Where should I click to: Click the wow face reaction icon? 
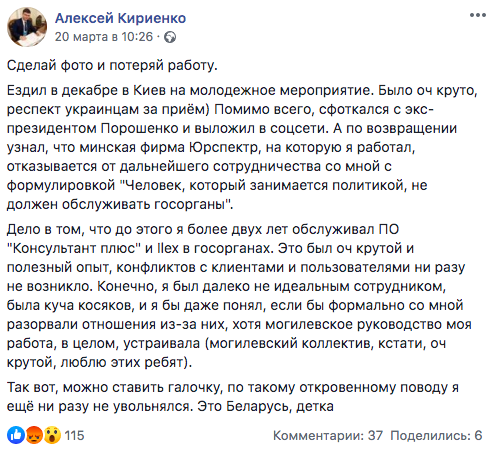pyautogui.click(x=52, y=435)
